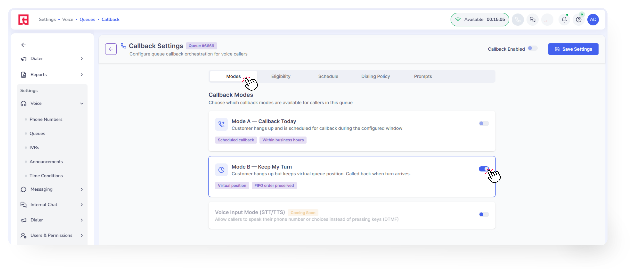Viewport: 644px width, 269px height.
Task: Click the sidebar back arrow icon
Action: point(24,45)
